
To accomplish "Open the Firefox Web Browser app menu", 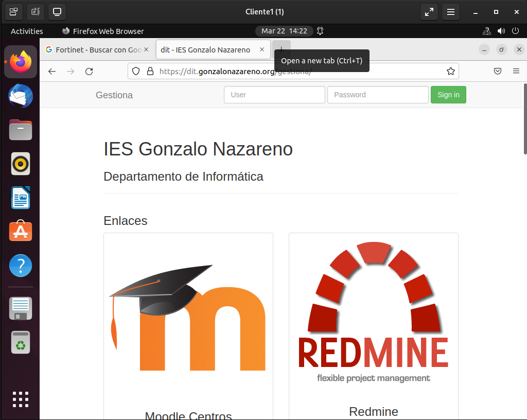I will [103, 31].
